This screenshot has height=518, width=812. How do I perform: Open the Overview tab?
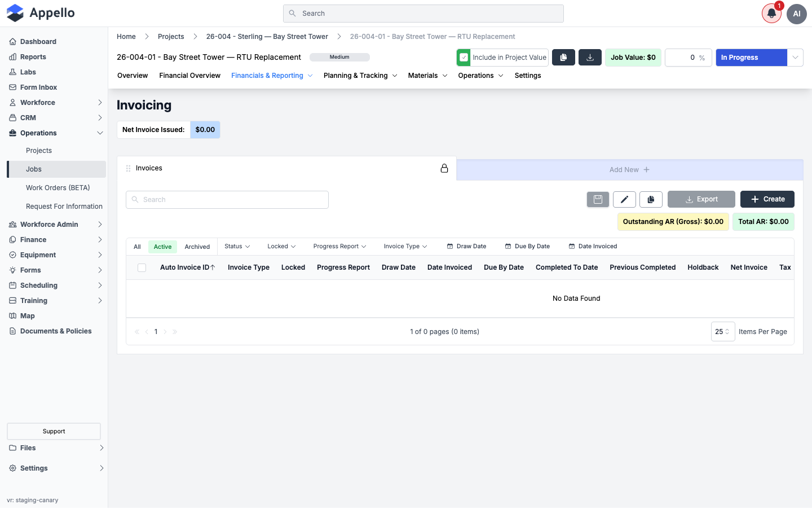click(x=133, y=76)
